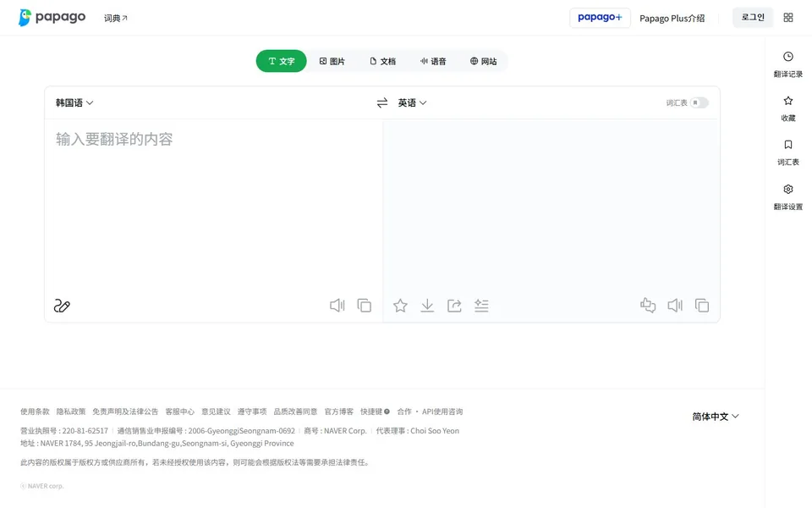Open the handwriting input icon

point(62,306)
